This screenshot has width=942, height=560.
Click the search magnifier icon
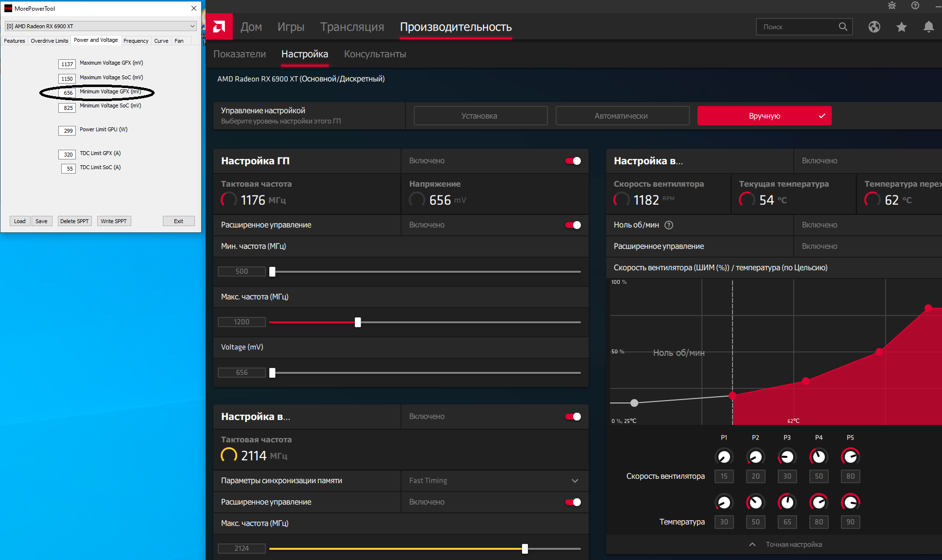843,27
